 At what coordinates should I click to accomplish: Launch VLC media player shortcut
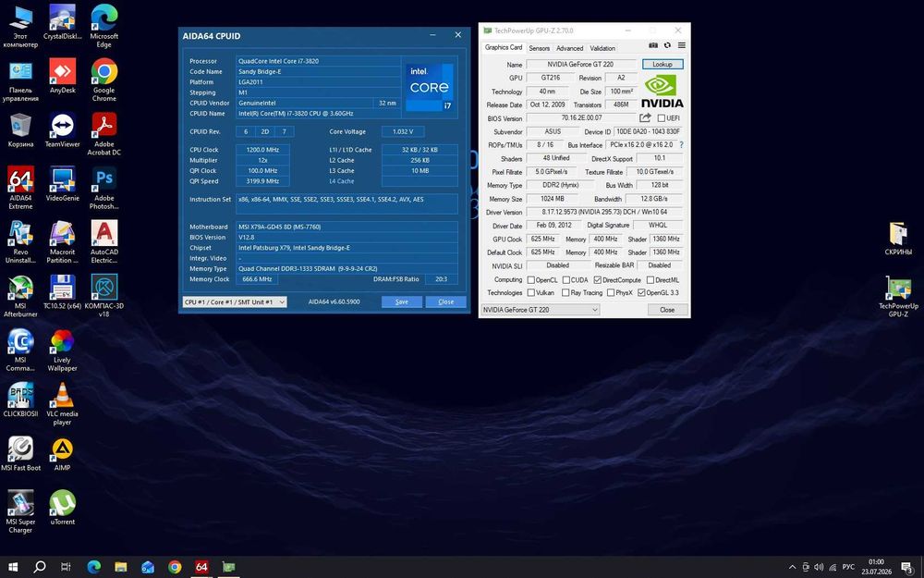pos(63,403)
